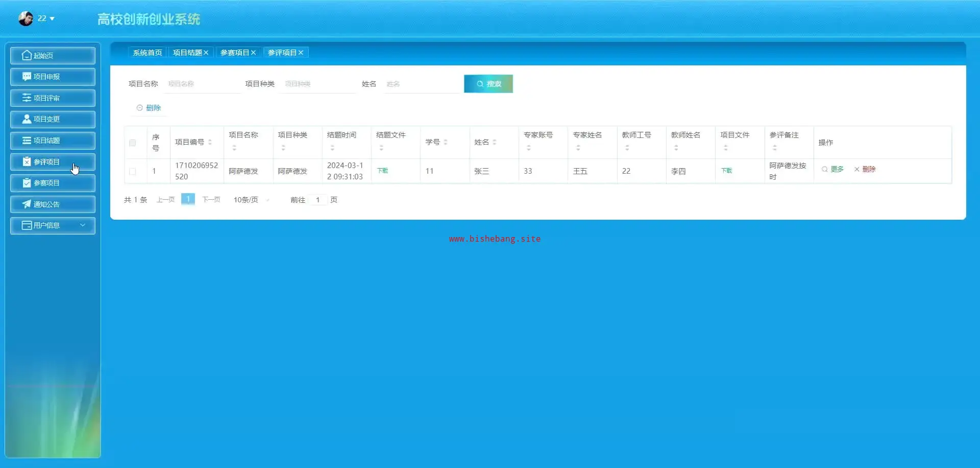Select the checkbox for row 1
This screenshot has width=980, height=468.
[133, 171]
